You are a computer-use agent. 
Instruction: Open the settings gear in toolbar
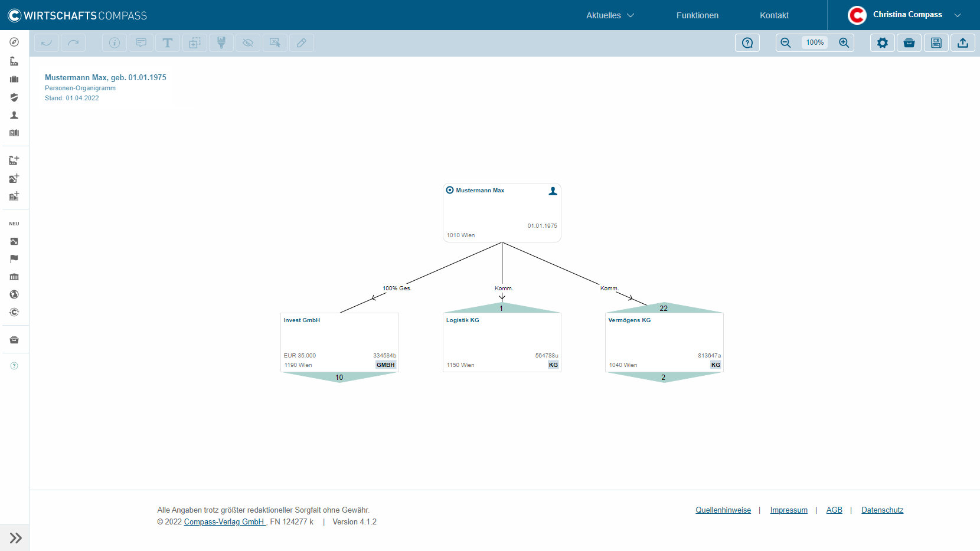pos(882,42)
